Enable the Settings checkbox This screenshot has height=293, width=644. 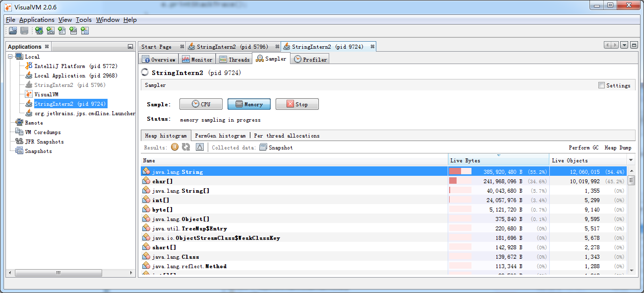click(601, 85)
